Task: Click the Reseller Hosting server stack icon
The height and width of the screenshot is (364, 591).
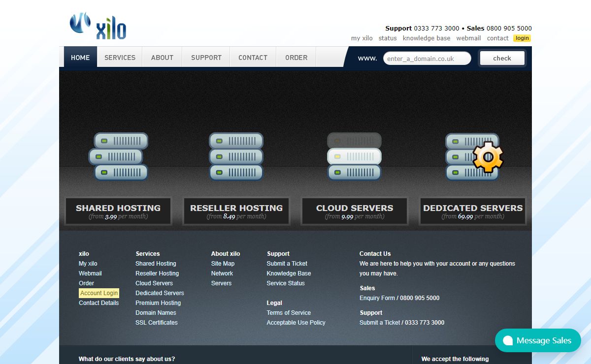Action: pyautogui.click(x=236, y=156)
